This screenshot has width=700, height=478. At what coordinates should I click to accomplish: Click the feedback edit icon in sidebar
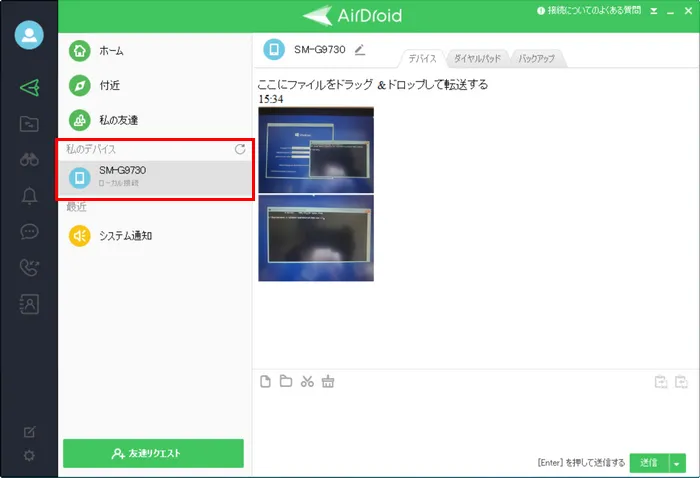pyautogui.click(x=29, y=432)
